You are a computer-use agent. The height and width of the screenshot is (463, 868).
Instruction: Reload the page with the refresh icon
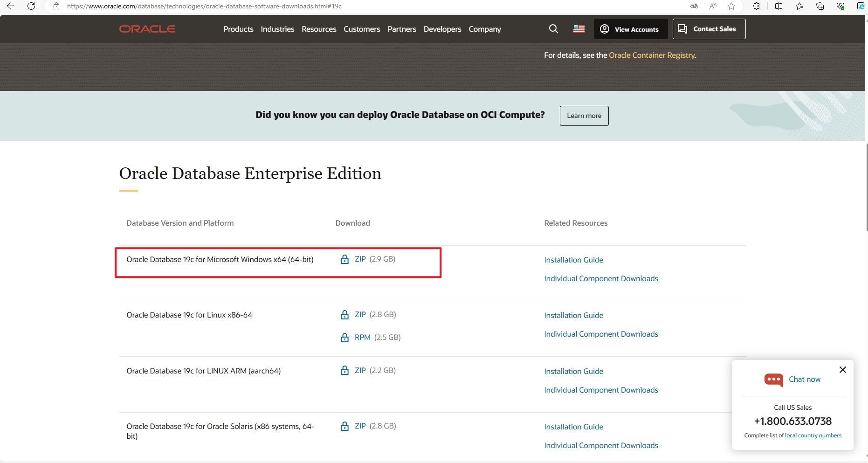31,6
